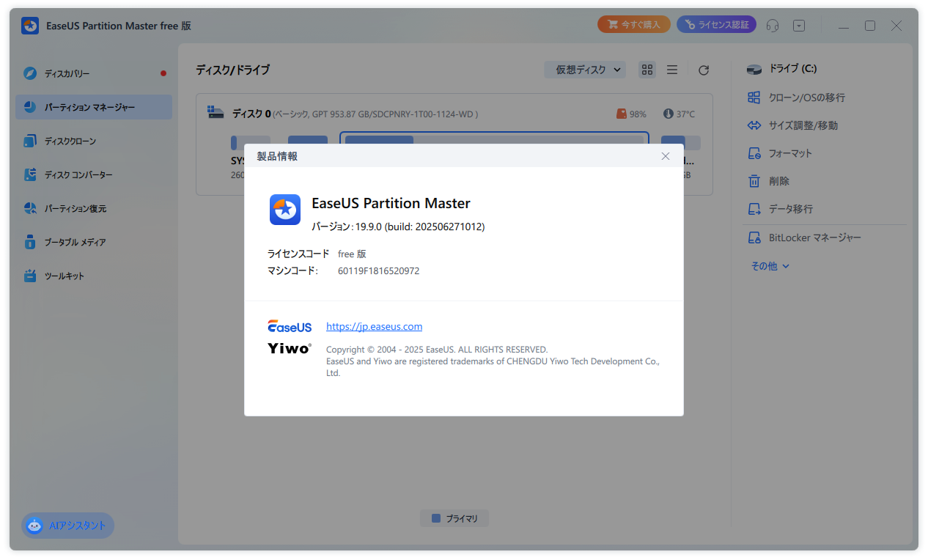Select パーティション復元 from the sidebar

(x=76, y=208)
